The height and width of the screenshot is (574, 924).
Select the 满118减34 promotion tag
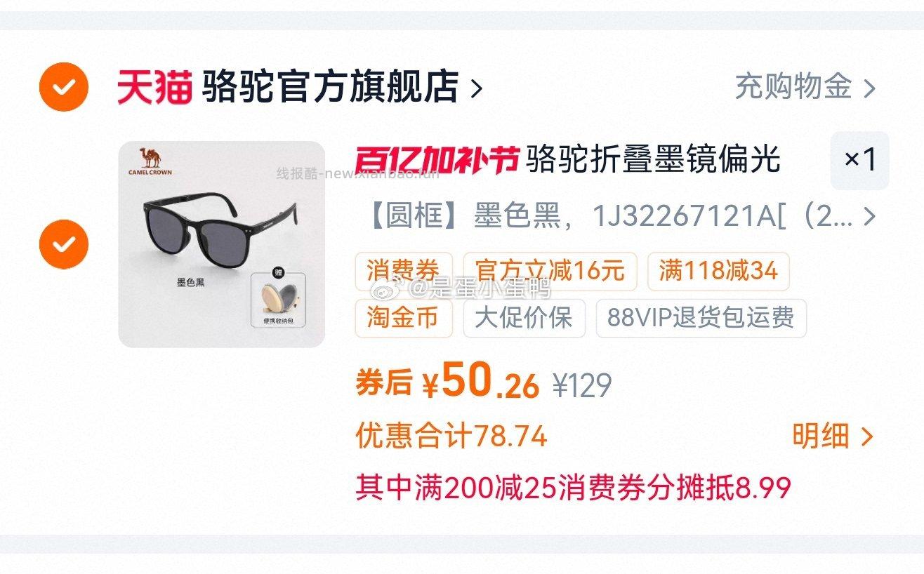[x=718, y=271]
